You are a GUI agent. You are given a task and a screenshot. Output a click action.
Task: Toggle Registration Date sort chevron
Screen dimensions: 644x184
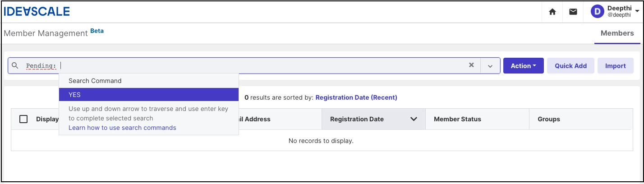[413, 119]
